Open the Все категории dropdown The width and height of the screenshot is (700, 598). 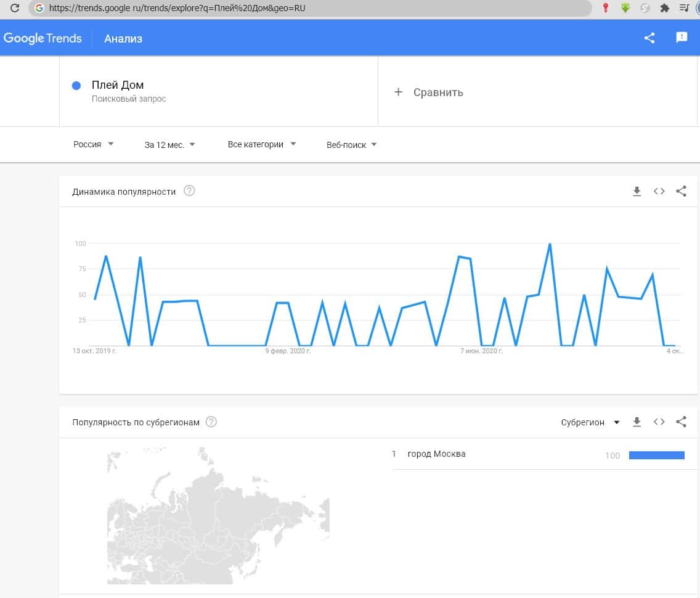click(x=262, y=144)
